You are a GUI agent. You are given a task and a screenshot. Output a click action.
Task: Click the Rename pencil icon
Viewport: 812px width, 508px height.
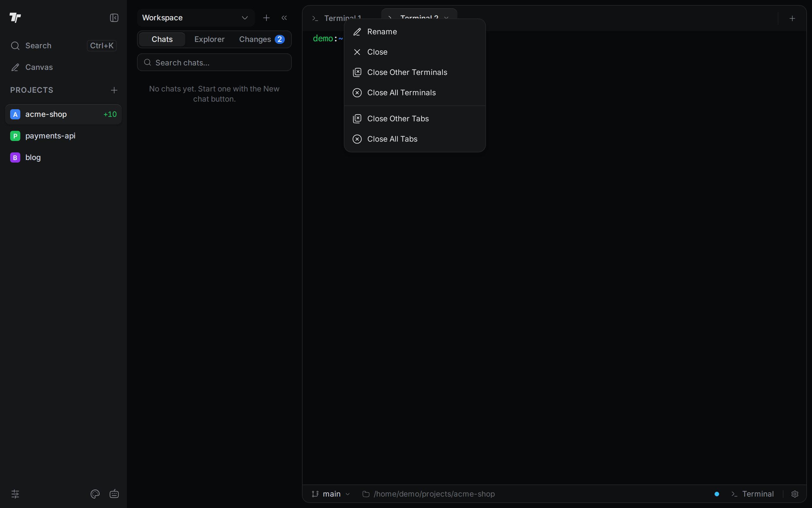point(357,31)
